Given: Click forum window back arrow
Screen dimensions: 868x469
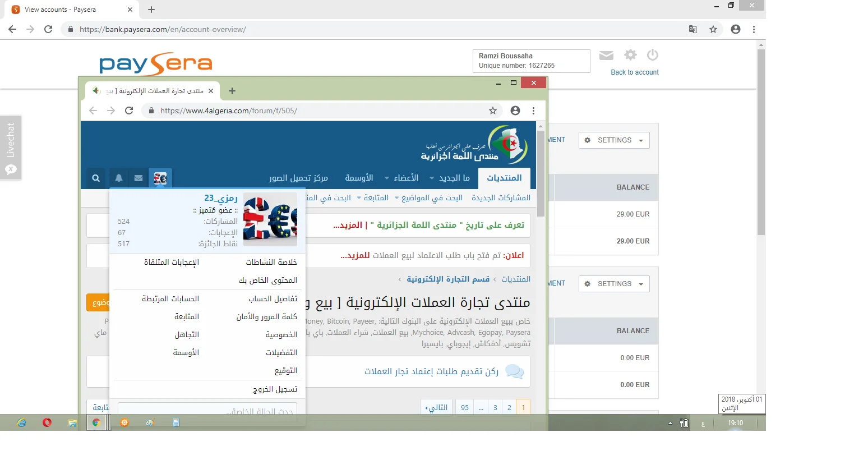Looking at the screenshot, I should 93,111.
